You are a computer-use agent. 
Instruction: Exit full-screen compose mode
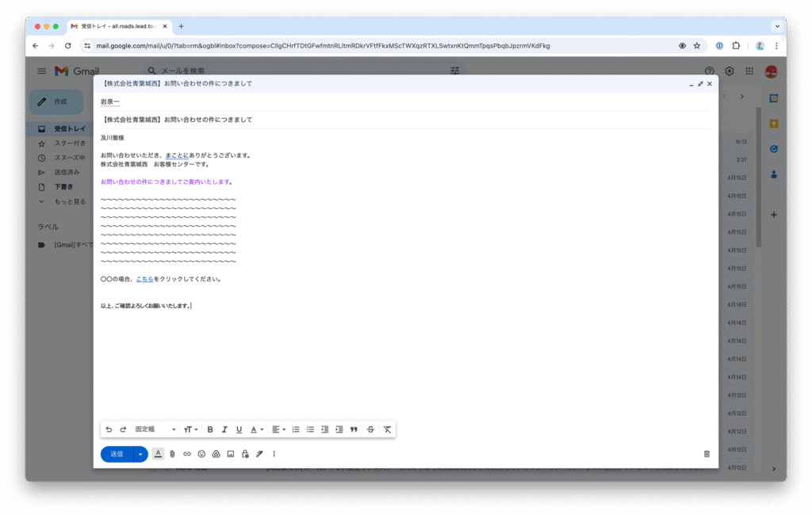(700, 83)
